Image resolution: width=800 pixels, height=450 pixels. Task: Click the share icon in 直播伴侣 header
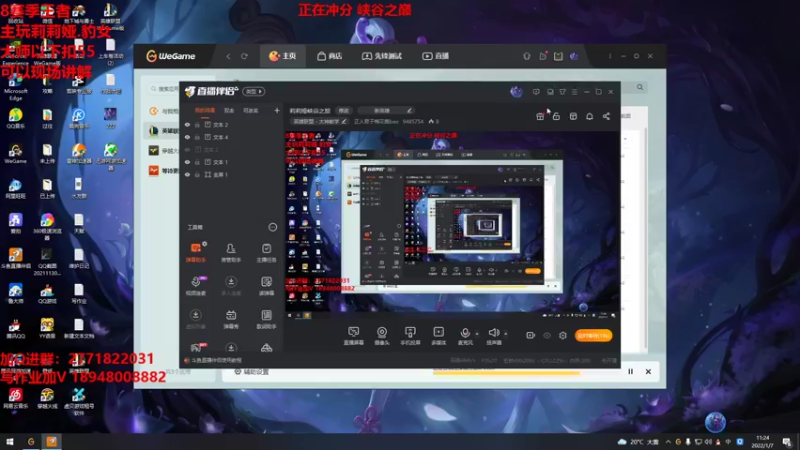[606, 116]
